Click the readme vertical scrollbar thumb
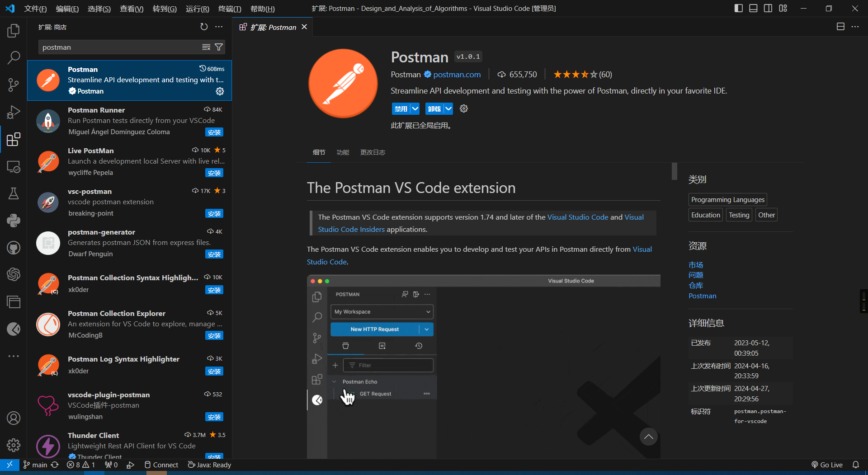Viewport: 868px width, 475px height. coord(675,171)
